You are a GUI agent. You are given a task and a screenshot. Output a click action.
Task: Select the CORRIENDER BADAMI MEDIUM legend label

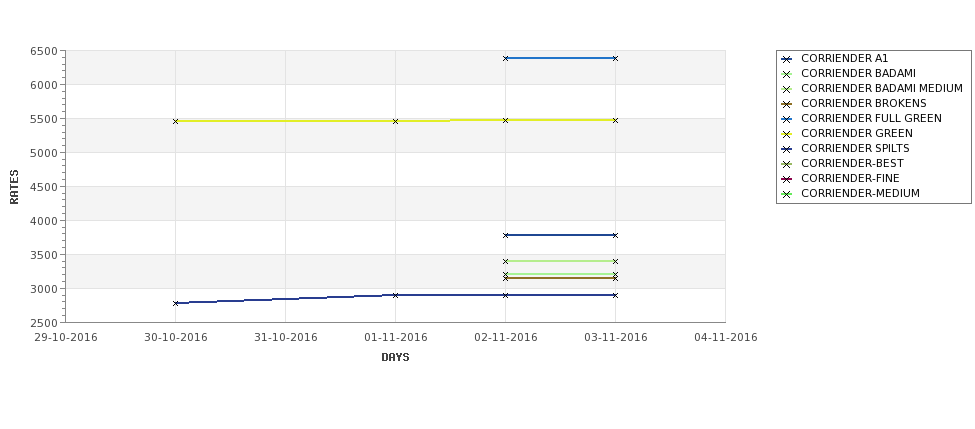882,88
